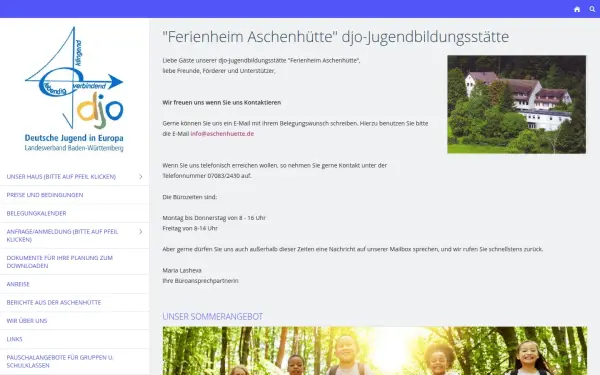Open Unser Haus menu item
Viewport: 600px width, 375px height.
click(x=61, y=177)
